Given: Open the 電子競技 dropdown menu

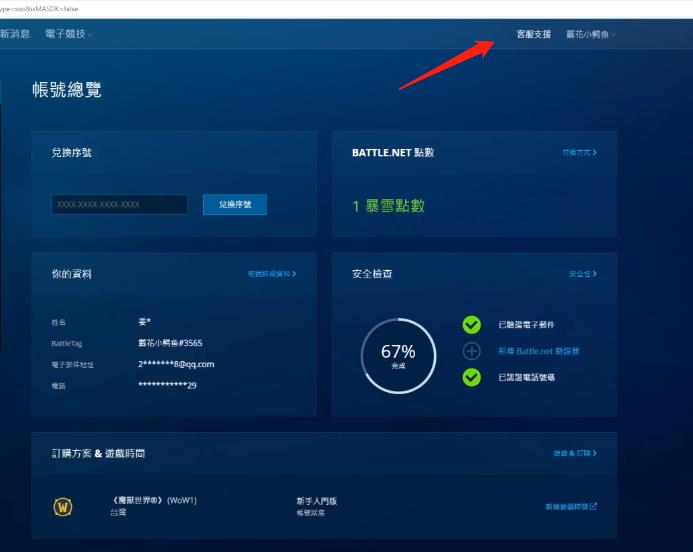Looking at the screenshot, I should point(69,34).
